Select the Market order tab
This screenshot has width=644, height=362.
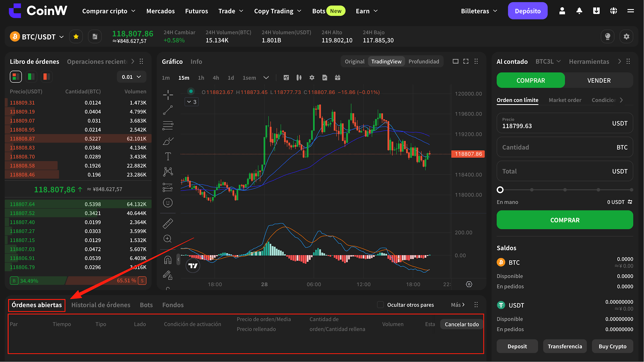pos(565,100)
